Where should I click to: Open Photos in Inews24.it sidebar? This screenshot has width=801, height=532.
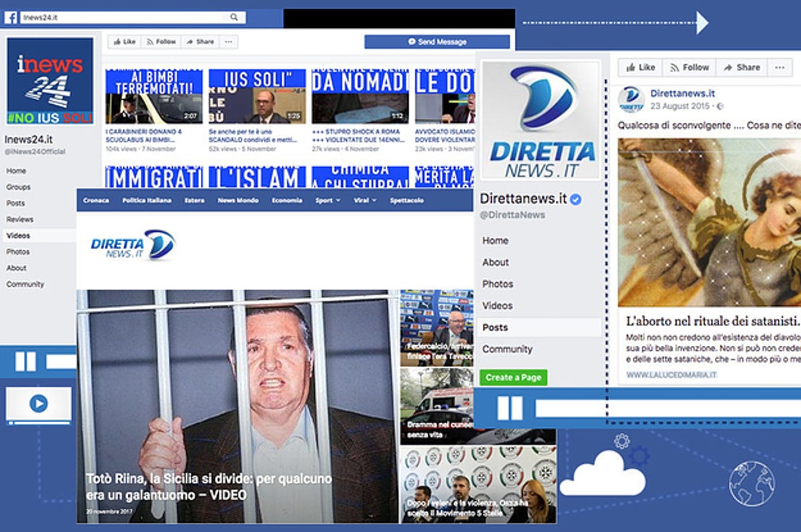(18, 252)
